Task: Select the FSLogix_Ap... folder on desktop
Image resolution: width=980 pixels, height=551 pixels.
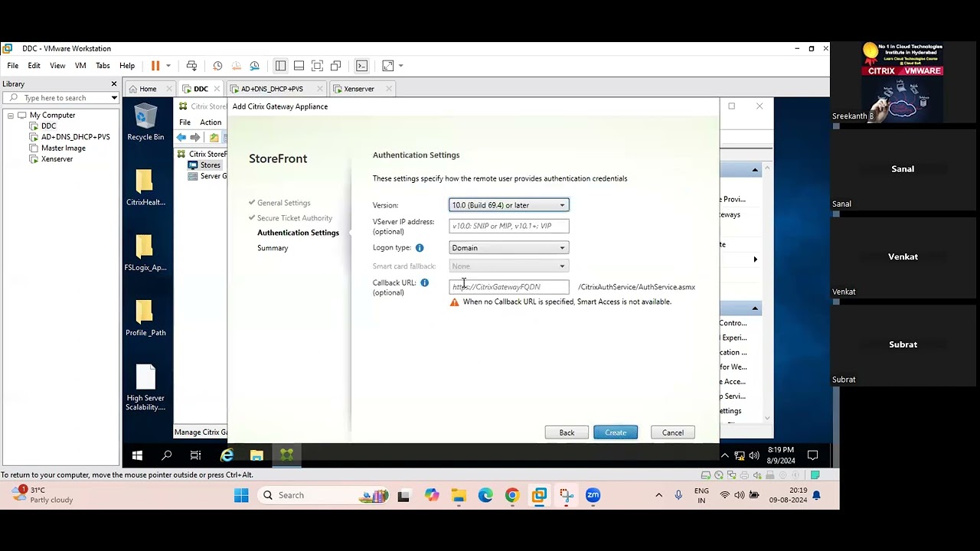Action: coord(145,253)
